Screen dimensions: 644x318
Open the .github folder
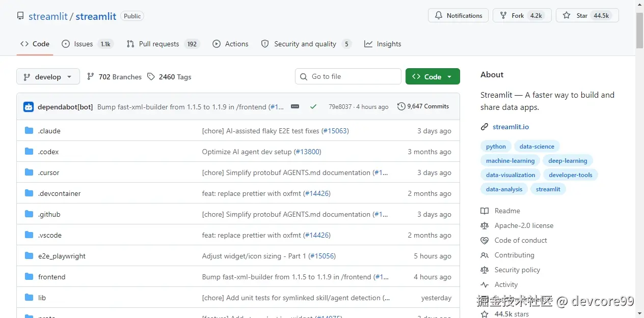[x=49, y=214]
